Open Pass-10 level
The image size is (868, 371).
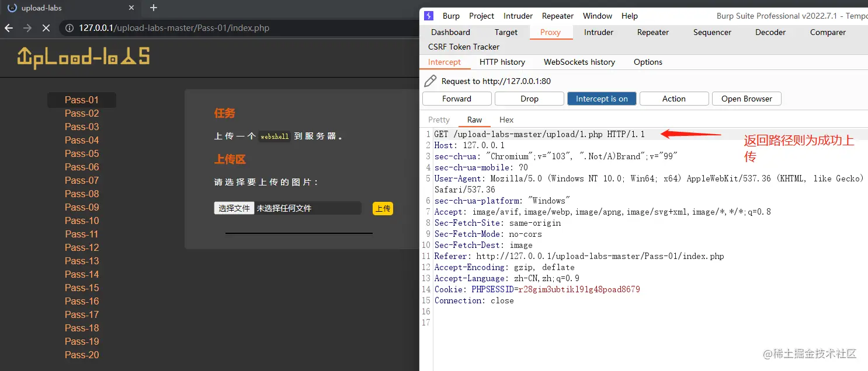[82, 220]
